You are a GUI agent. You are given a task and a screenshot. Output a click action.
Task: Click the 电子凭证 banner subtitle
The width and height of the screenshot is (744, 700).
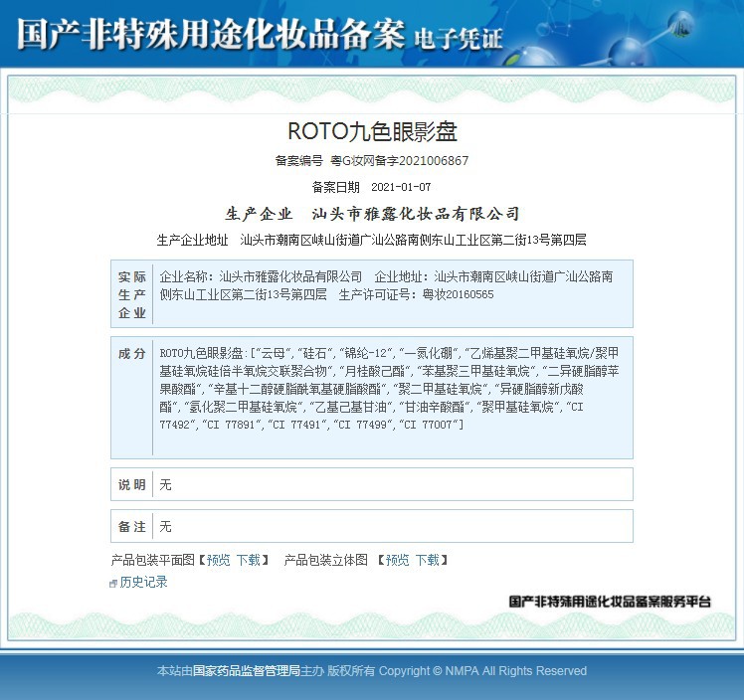[x=458, y=38]
